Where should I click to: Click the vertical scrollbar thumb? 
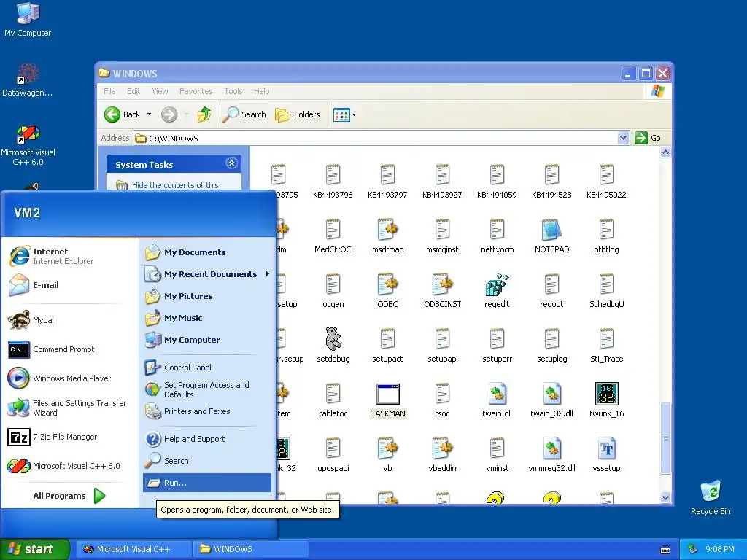(x=665, y=438)
